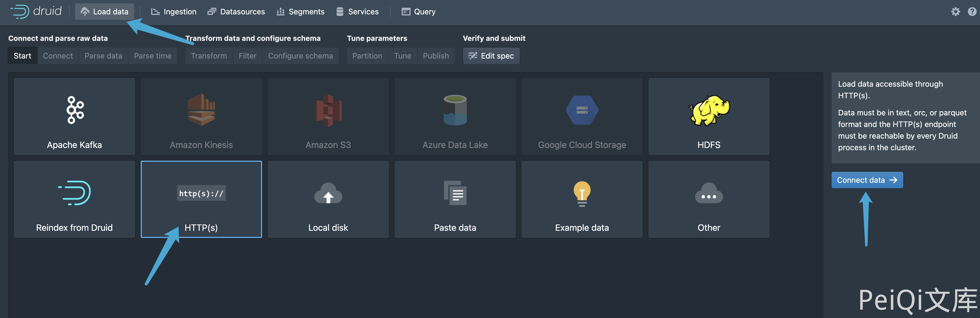980x318 pixels.
Task: Open the Segments view
Action: click(x=300, y=12)
